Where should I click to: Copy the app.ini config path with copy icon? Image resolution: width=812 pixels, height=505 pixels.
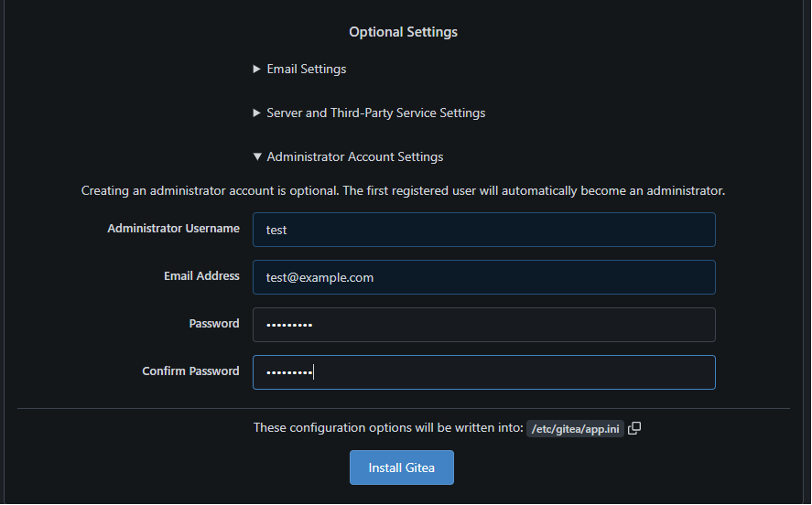tap(634, 428)
